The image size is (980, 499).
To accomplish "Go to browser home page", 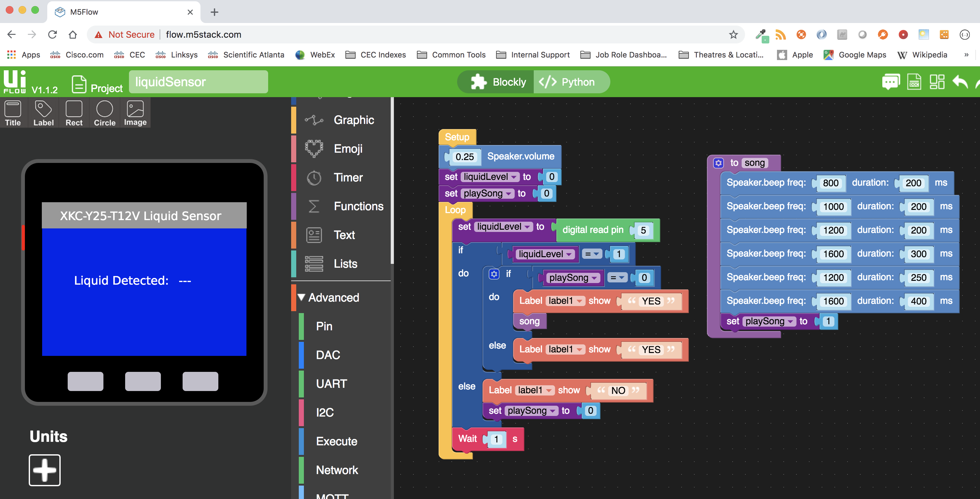I will [73, 35].
